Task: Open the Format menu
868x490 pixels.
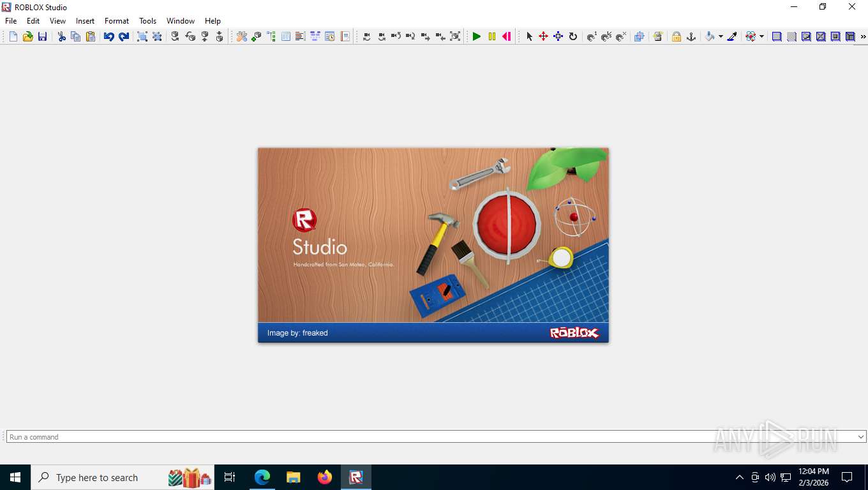Action: coord(117,21)
